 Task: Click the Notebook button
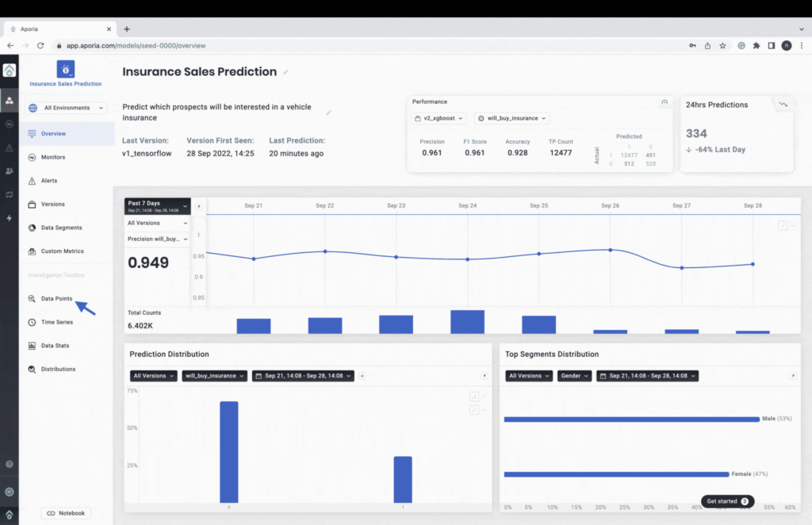point(66,513)
